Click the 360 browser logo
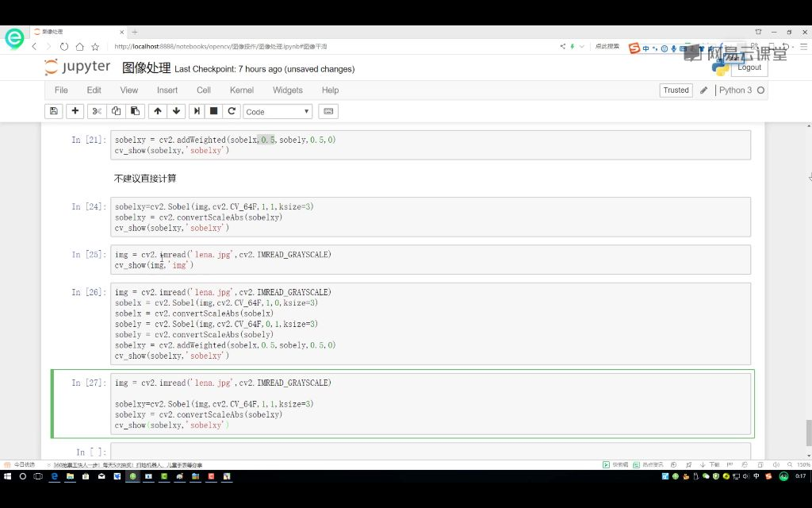 click(x=14, y=38)
